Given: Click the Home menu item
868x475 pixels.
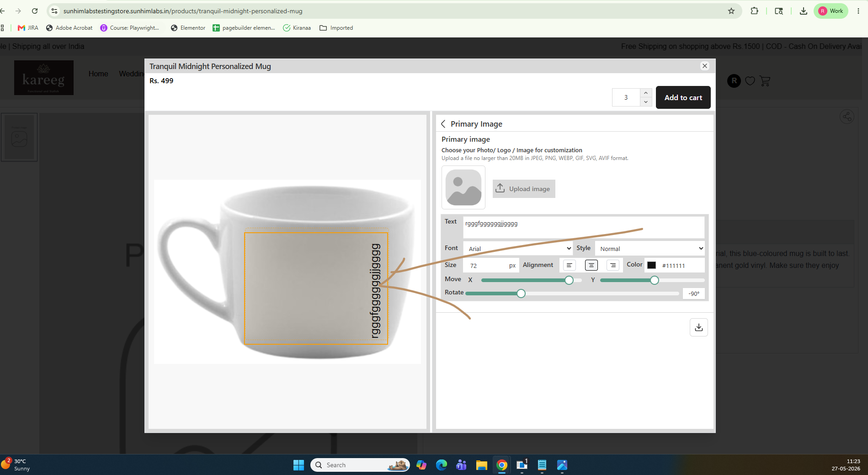Looking at the screenshot, I should pos(98,74).
